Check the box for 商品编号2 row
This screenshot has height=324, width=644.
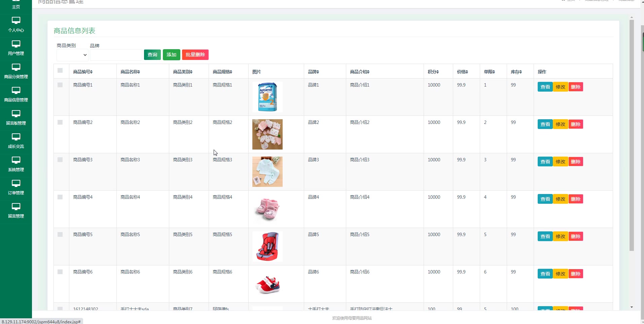(x=60, y=122)
